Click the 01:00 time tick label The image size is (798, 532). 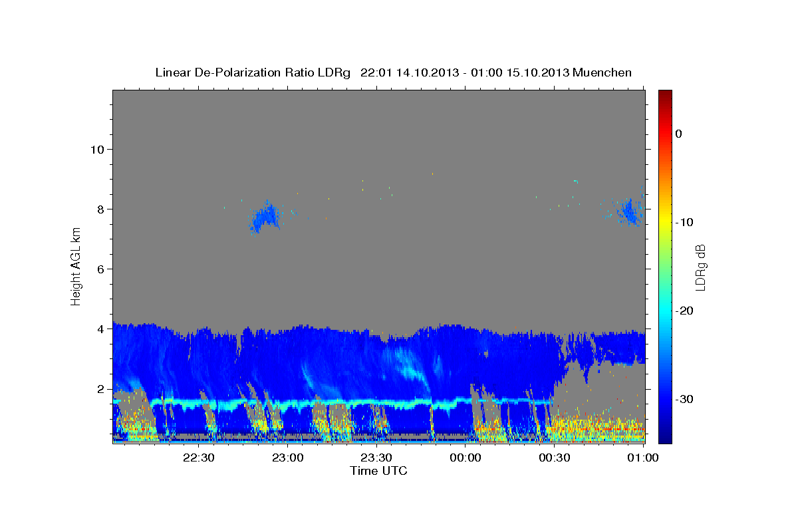pos(642,458)
